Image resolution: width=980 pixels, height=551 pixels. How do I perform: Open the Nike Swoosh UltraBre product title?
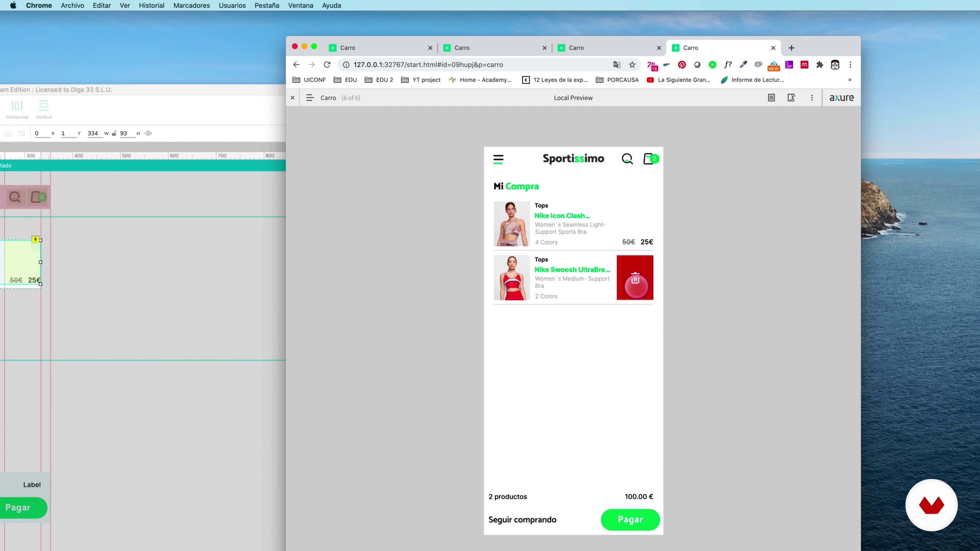point(572,270)
